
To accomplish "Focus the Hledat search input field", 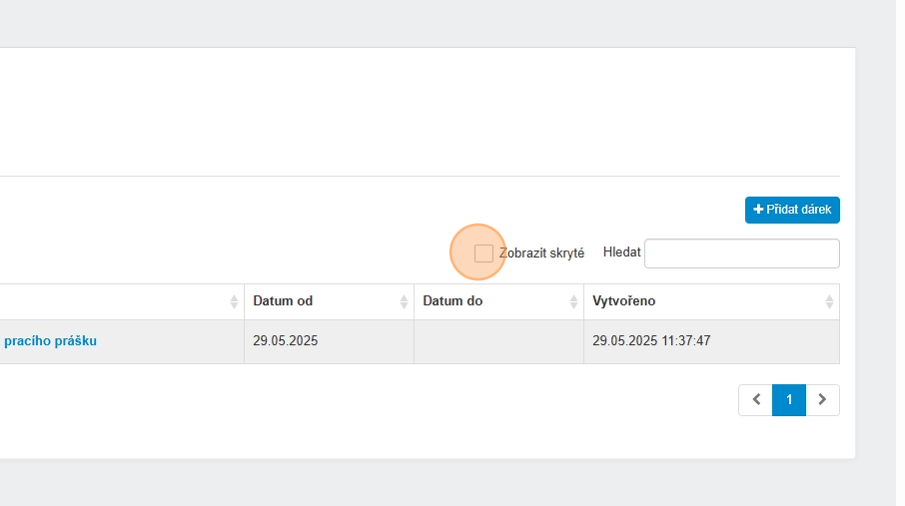I will [x=741, y=254].
